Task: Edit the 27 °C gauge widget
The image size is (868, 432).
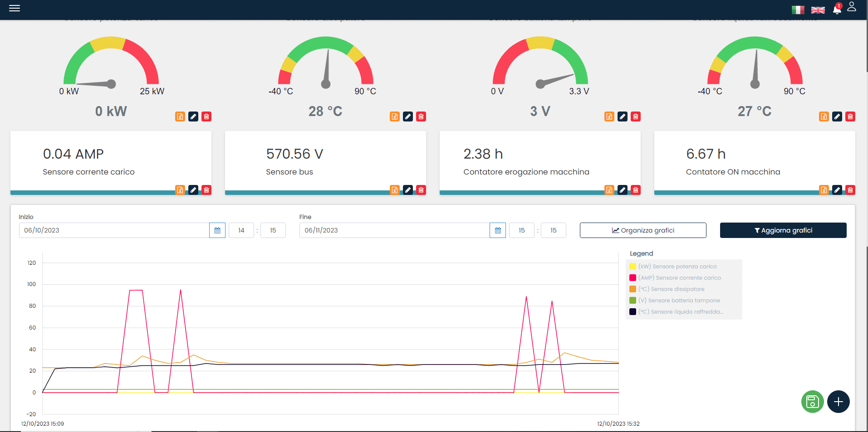Action: (837, 116)
